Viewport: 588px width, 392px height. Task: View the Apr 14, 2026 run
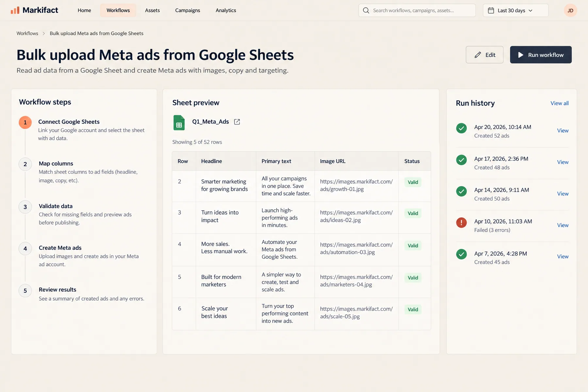tap(563, 194)
